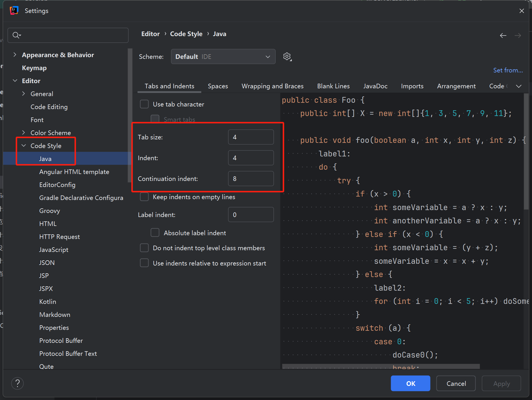The image size is (532, 400).
Task: Select JSP code style
Action: click(x=44, y=275)
